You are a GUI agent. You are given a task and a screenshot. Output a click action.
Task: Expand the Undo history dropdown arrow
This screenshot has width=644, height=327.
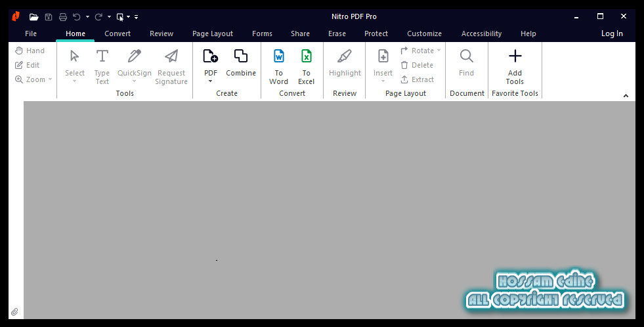87,17
